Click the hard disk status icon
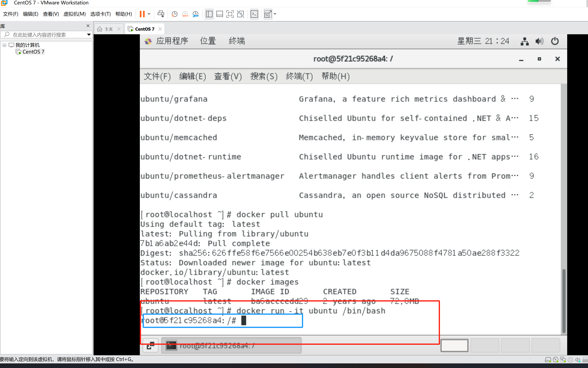The image size is (588, 368). pyautogui.click(x=548, y=360)
